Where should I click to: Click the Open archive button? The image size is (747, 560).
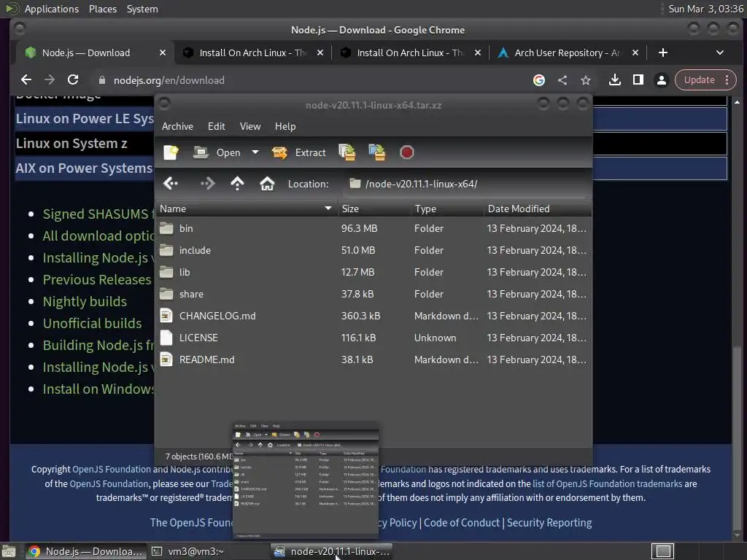pyautogui.click(x=217, y=152)
